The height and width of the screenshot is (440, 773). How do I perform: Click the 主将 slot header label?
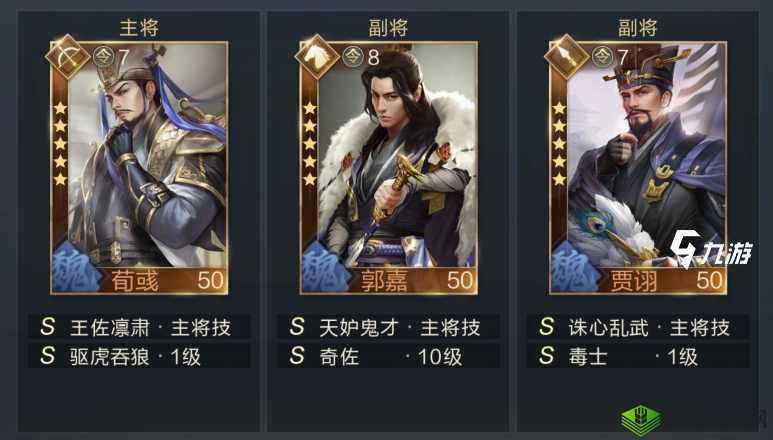click(x=139, y=28)
